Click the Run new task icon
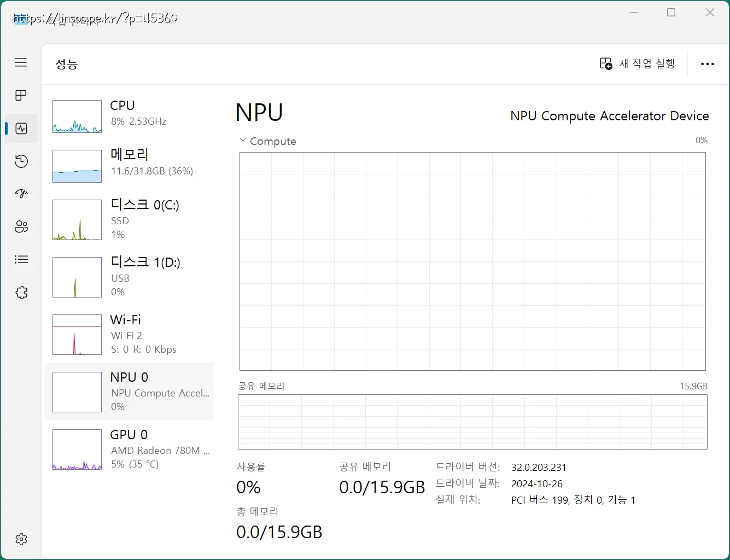This screenshot has height=560, width=730. (606, 64)
